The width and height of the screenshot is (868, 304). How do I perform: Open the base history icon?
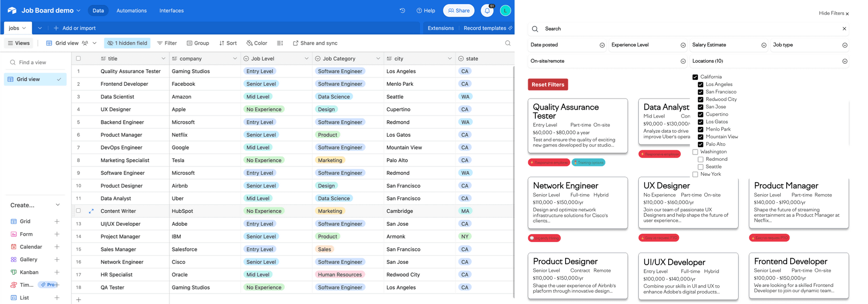coord(402,10)
